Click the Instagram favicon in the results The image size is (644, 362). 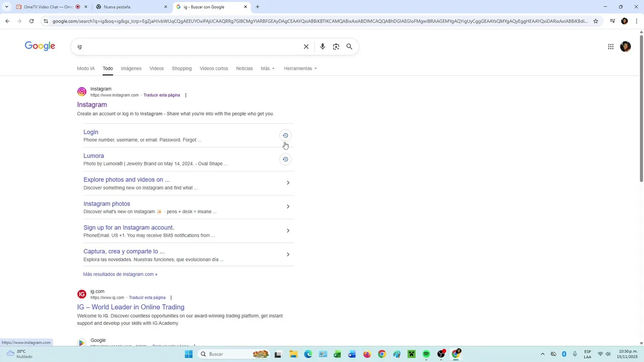[82, 92]
